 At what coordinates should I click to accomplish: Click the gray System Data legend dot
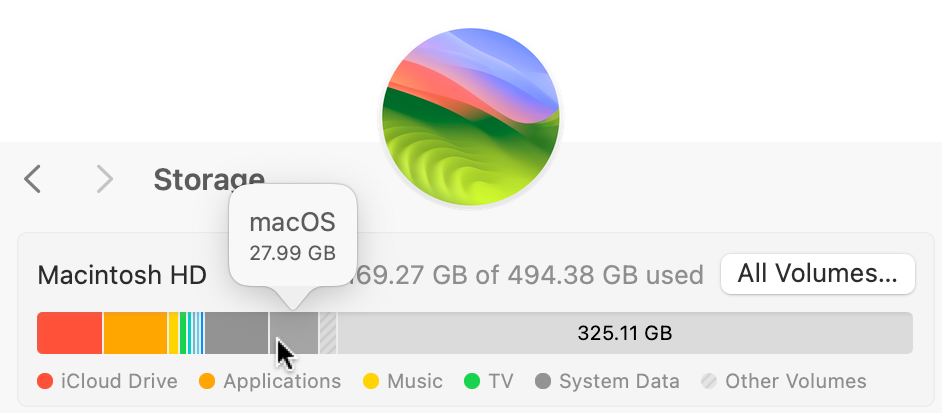[x=544, y=381]
